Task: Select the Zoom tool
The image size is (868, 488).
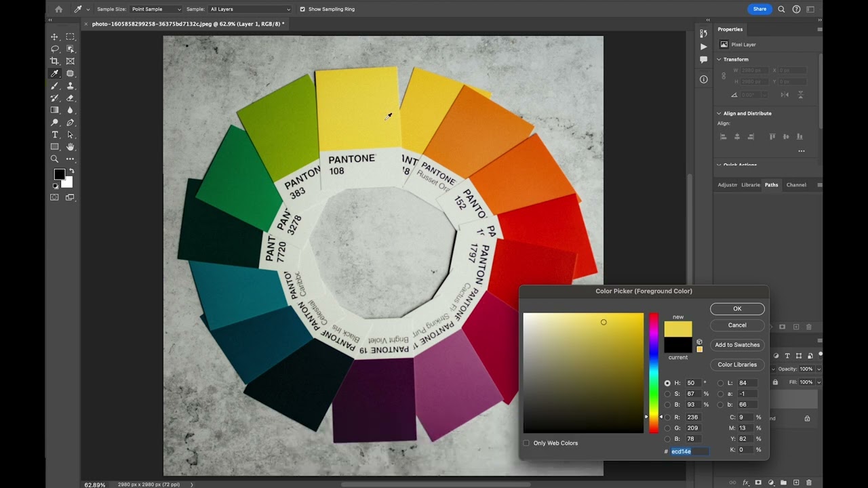Action: pyautogui.click(x=54, y=159)
